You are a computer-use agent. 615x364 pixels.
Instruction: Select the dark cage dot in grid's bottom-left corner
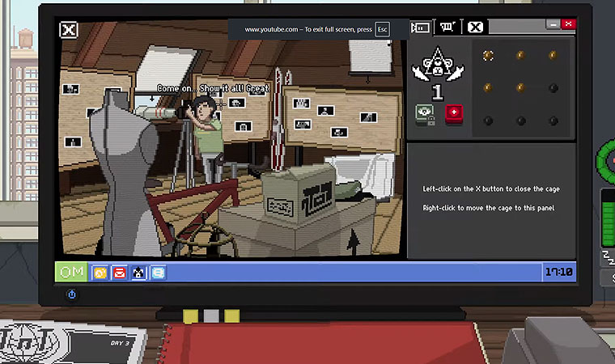(488, 121)
